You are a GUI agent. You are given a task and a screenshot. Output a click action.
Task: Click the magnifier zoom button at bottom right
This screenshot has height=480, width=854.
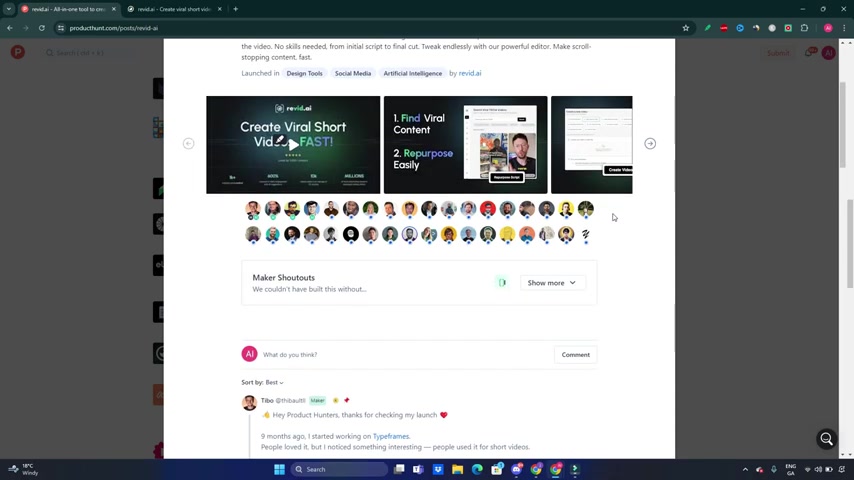point(826,439)
